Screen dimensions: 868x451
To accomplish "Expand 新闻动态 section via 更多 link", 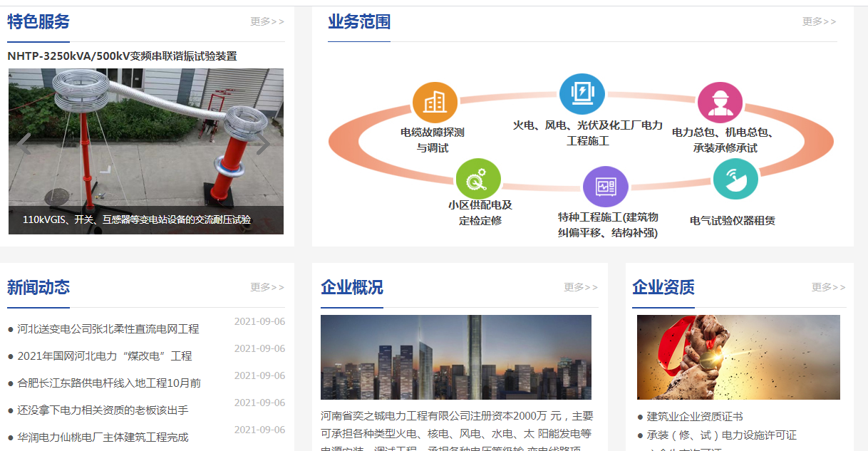I will coord(267,287).
